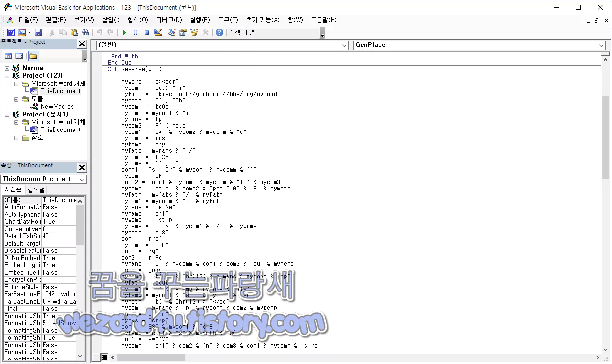Expand the 참조 folder
The width and height of the screenshot is (612, 364).
[16, 138]
